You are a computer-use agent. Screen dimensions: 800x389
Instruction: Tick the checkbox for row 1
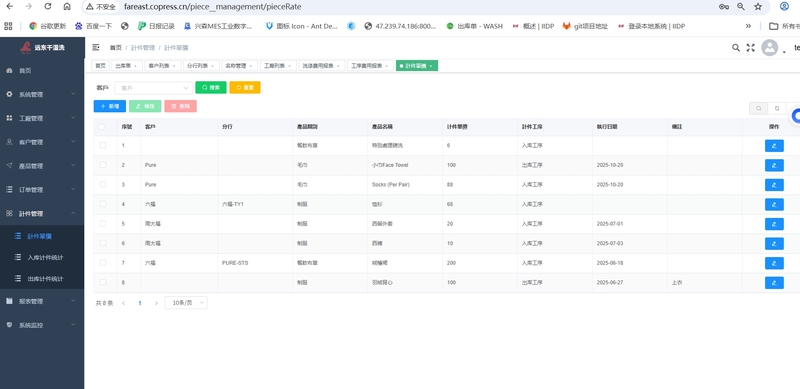point(103,145)
